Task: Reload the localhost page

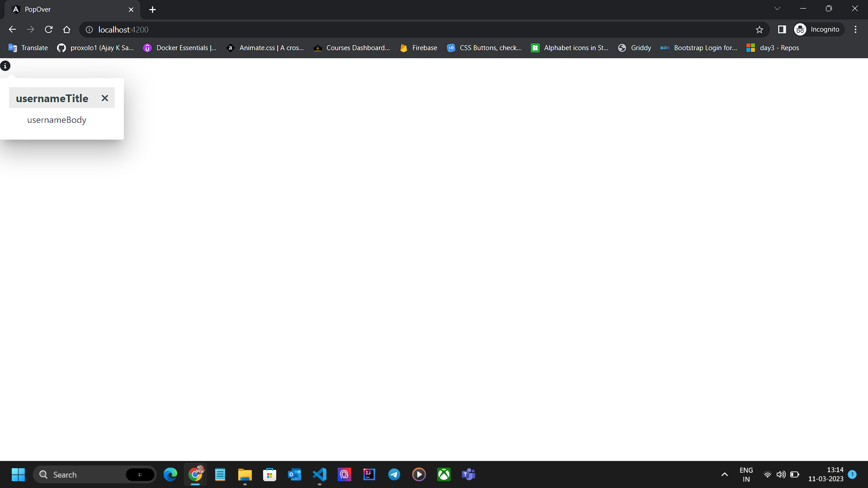Action: [x=49, y=29]
